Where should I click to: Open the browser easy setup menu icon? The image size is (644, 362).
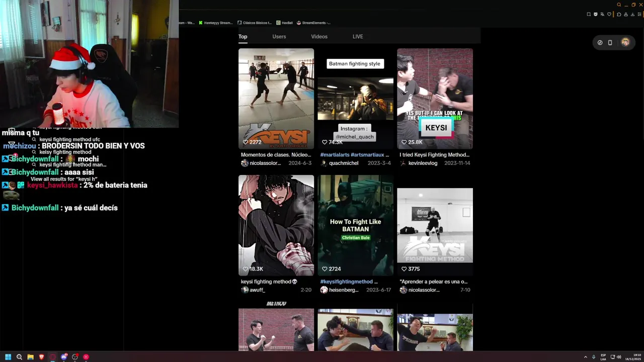[x=640, y=14]
